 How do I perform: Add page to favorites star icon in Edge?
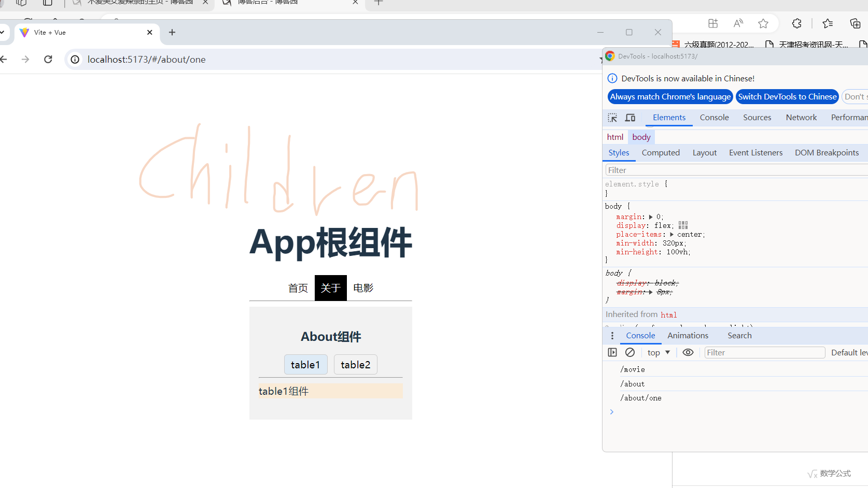(x=763, y=23)
